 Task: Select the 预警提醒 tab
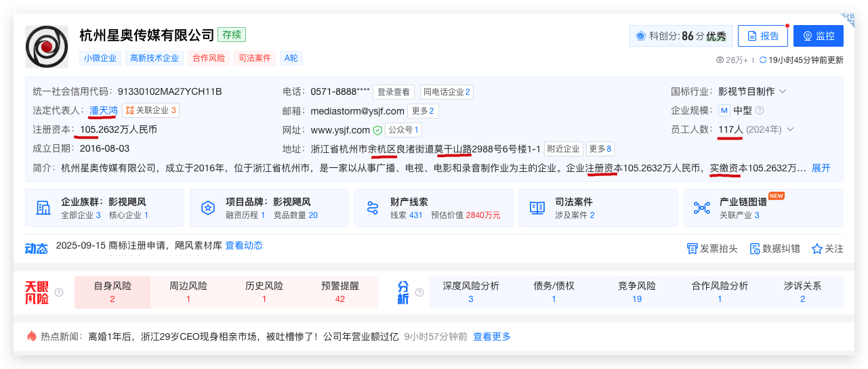340,292
